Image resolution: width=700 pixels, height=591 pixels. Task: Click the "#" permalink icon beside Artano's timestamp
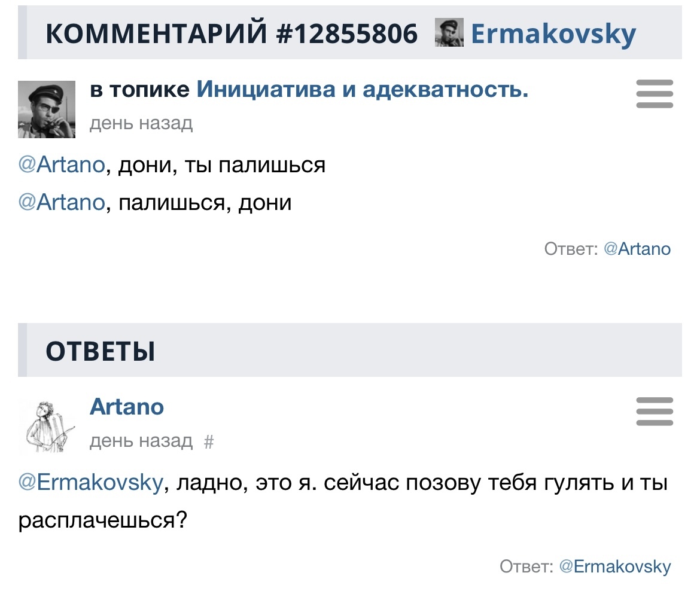[209, 441]
